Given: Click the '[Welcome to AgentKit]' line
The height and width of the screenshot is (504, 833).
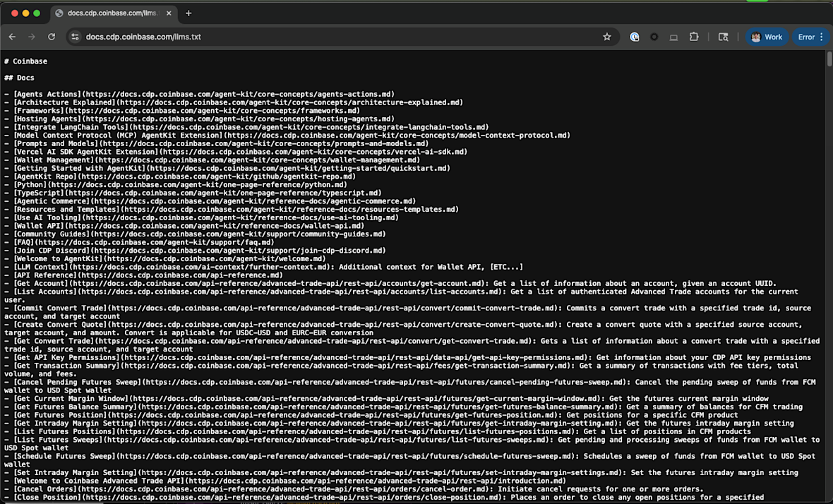Looking at the screenshot, I should (165, 258).
